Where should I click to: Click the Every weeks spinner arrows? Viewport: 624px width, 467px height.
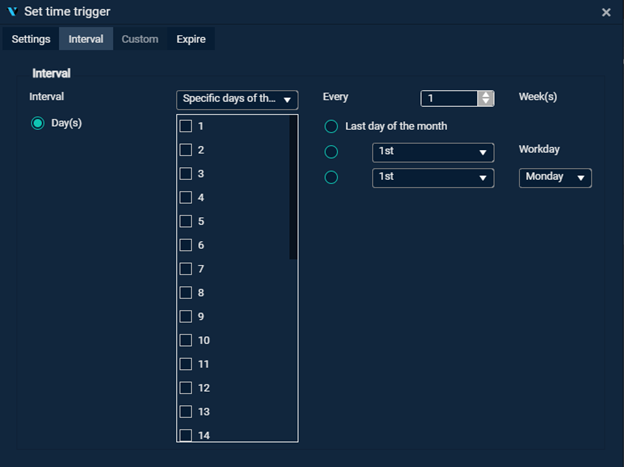click(487, 98)
